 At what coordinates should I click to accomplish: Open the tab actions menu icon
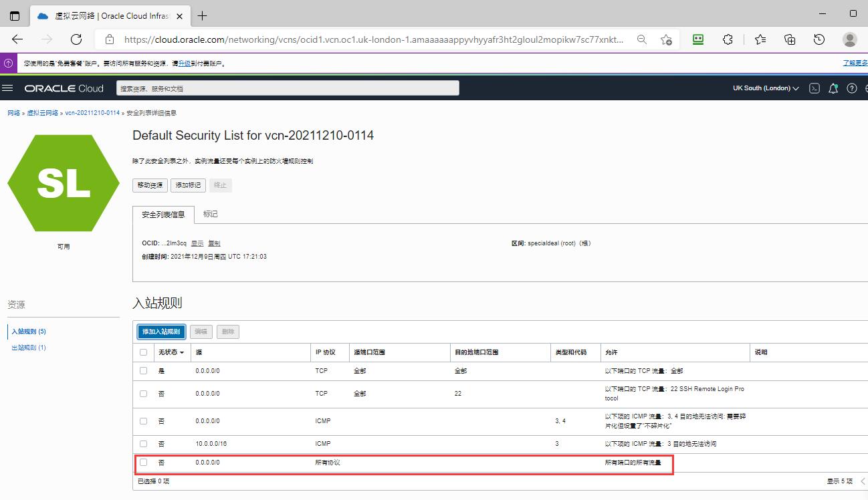click(x=15, y=15)
